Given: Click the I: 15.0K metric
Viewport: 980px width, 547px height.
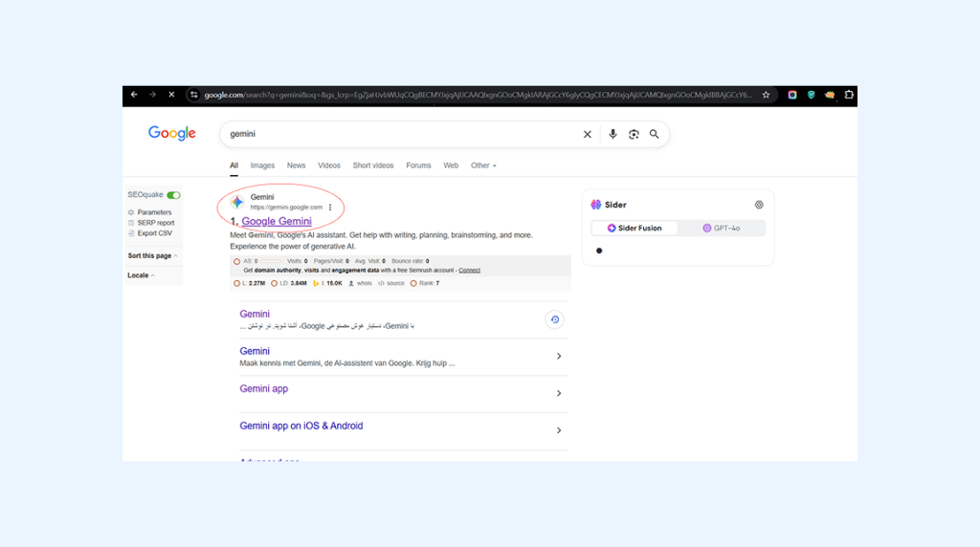Looking at the screenshot, I should point(327,283).
